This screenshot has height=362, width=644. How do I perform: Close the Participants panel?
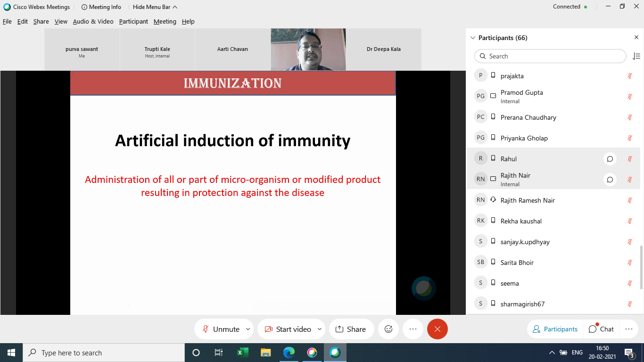pyautogui.click(x=636, y=38)
